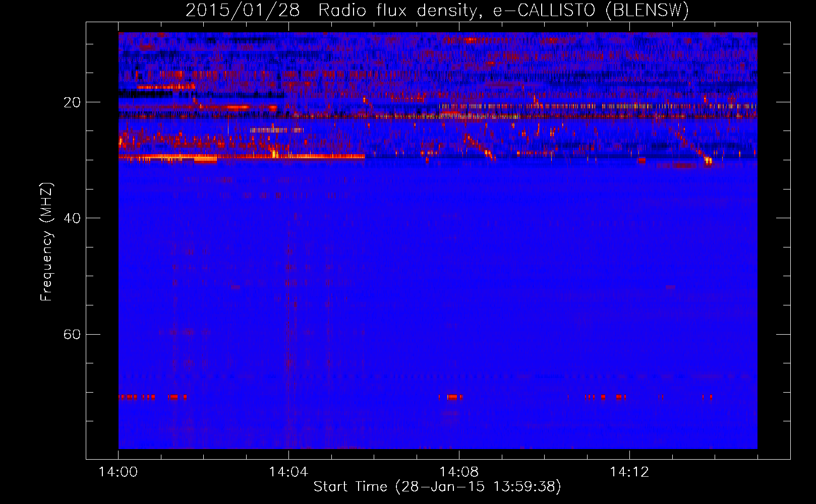Image resolution: width=816 pixels, height=504 pixels.
Task: Click the plot title "2015/01/28 Radio flux density, e-CALLISTO (BLENSW)"
Action: pyautogui.click(x=437, y=11)
